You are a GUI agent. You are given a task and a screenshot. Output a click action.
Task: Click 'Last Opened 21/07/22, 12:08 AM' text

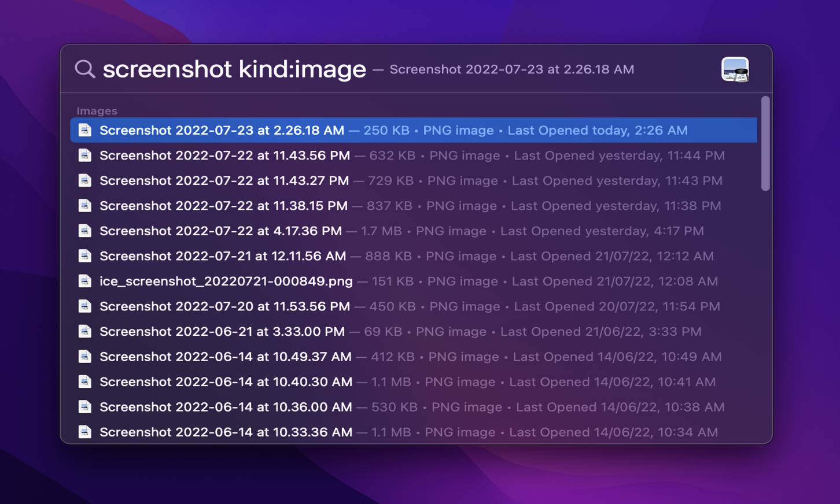(x=615, y=281)
